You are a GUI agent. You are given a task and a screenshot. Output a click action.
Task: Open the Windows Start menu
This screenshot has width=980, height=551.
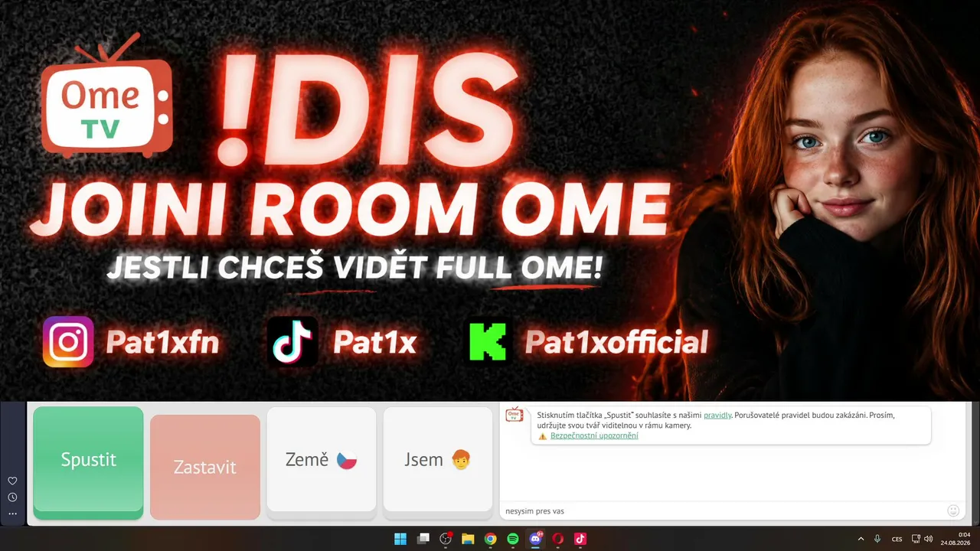coord(400,539)
